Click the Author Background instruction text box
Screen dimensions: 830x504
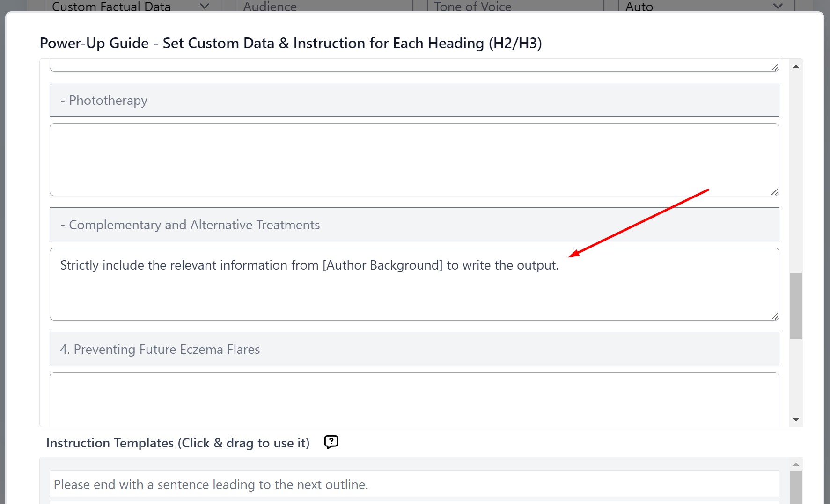414,284
